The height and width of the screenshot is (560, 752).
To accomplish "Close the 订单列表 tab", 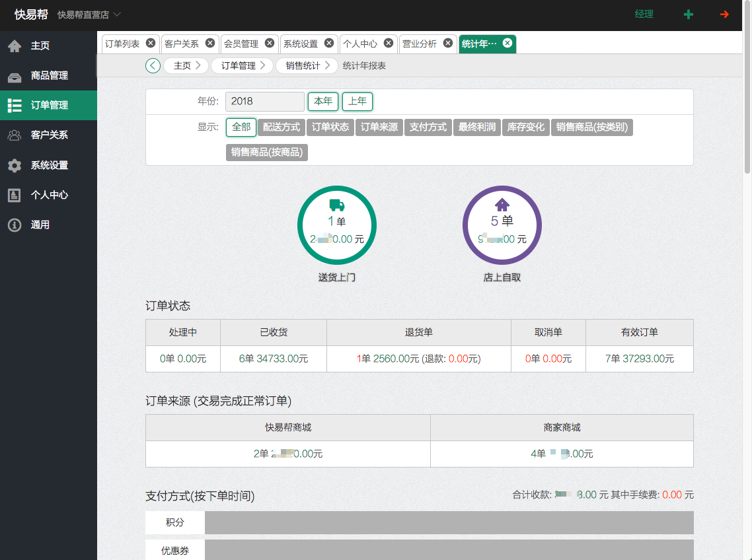I will pos(151,43).
